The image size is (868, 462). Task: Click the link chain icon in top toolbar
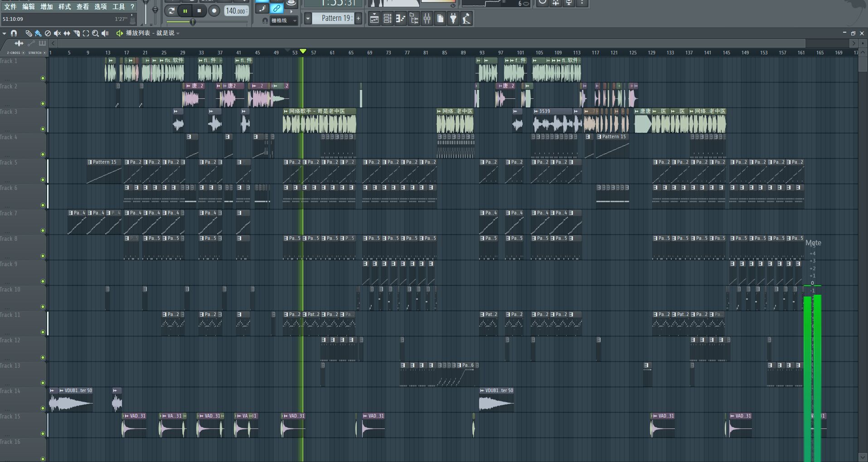pyautogui.click(x=276, y=9)
